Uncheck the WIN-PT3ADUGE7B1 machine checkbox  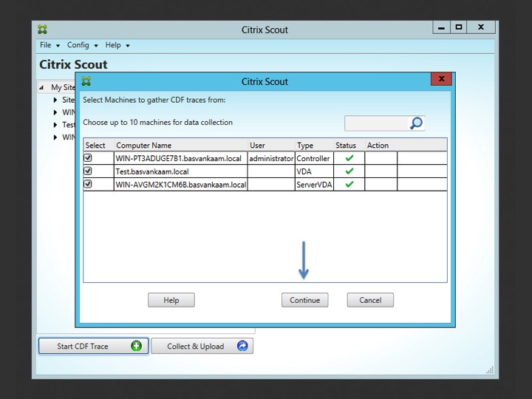[x=88, y=158]
